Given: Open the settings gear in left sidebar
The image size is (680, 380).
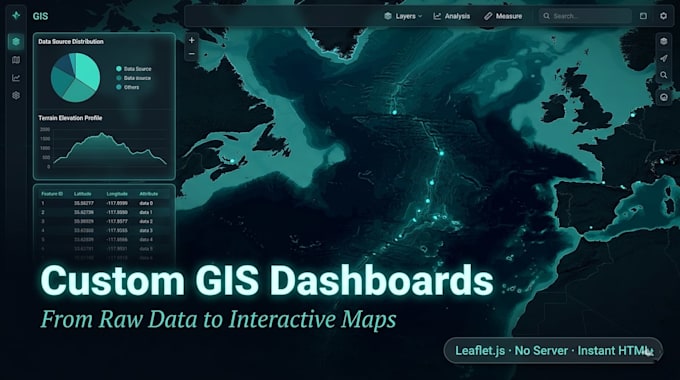Looking at the screenshot, I should tap(16, 95).
